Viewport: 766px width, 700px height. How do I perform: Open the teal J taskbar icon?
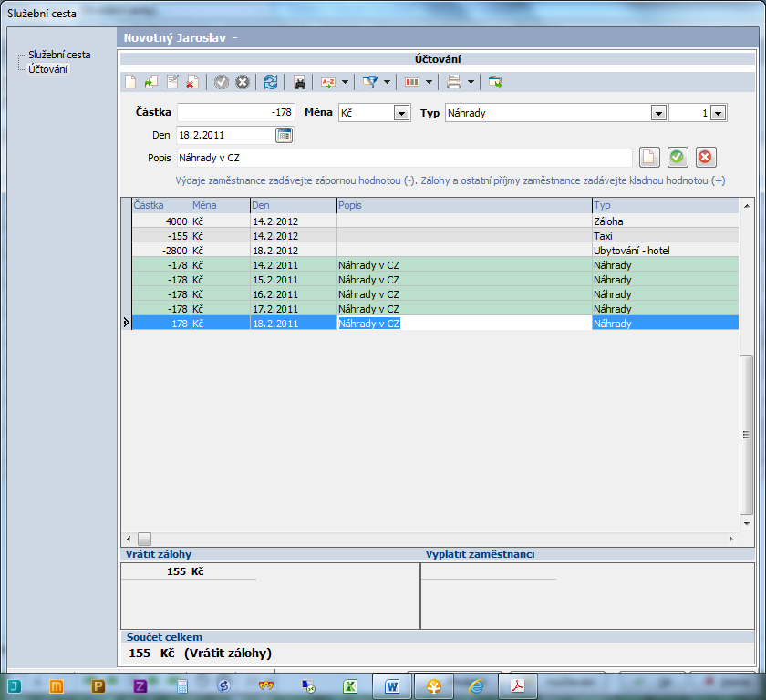pos(15,686)
